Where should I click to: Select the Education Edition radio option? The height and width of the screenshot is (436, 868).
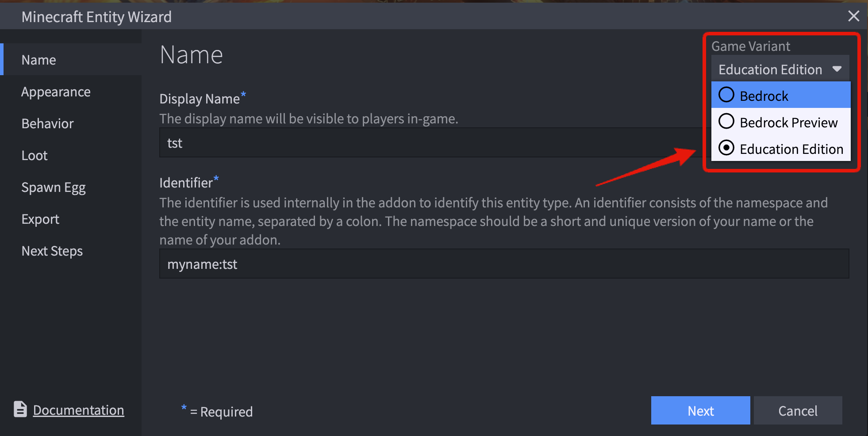[x=726, y=148]
